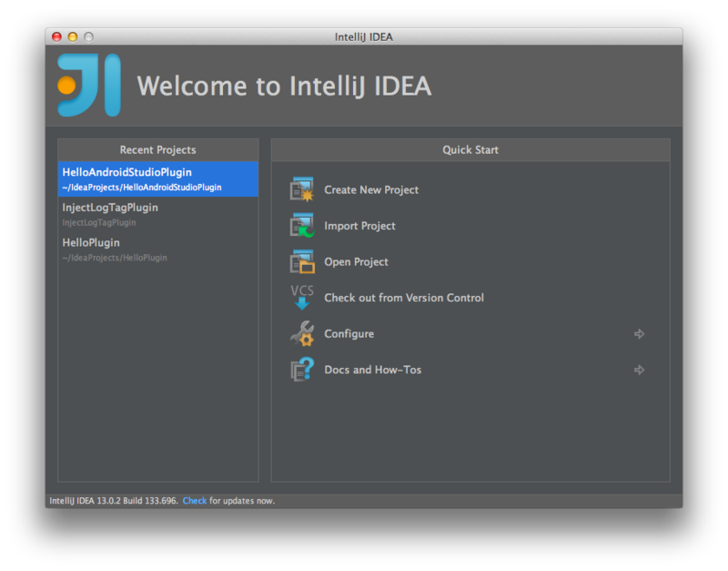Viewport: 728px width, 571px height.
Task: Click the VCS checkout arrow icon
Action: tap(302, 298)
